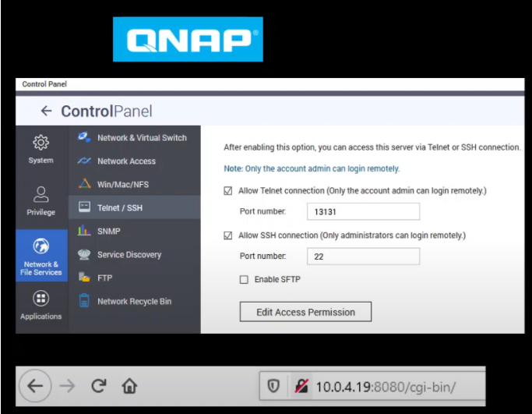532x414 pixels.
Task: Go to the browser home page
Action: coord(129,386)
